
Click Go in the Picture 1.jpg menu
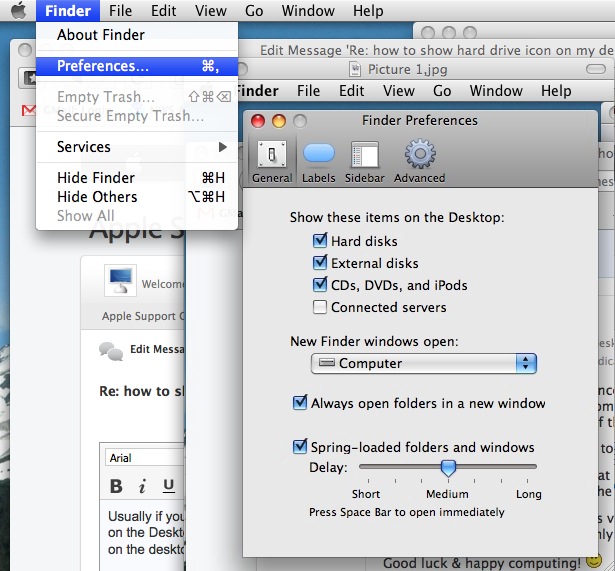(x=442, y=91)
